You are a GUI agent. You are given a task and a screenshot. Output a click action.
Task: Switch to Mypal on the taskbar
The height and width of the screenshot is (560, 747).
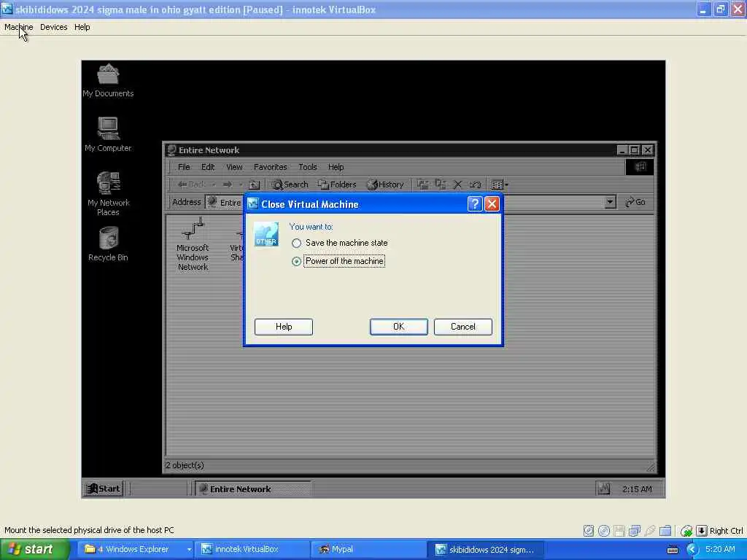pyautogui.click(x=368, y=549)
